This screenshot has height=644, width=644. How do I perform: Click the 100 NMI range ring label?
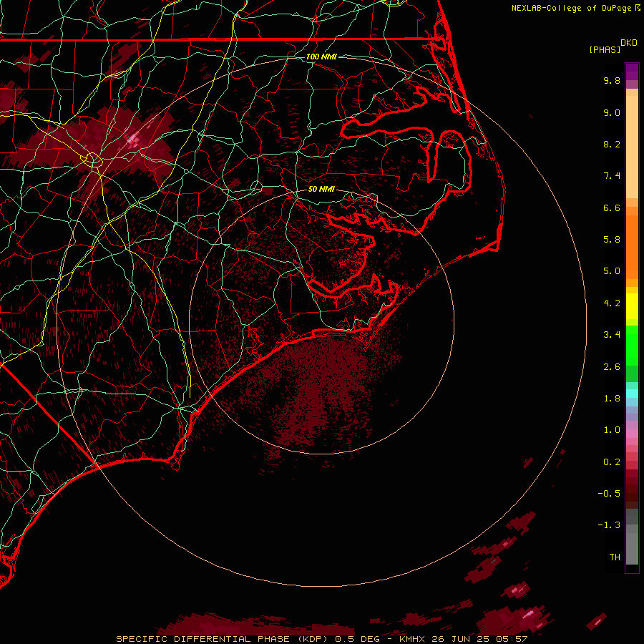tap(321, 57)
